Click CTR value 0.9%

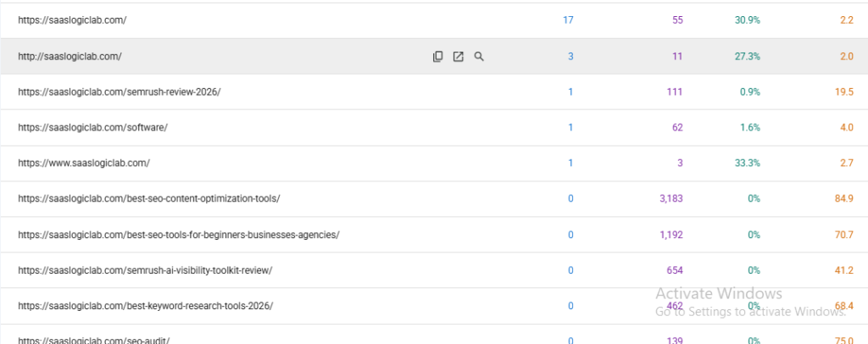tap(750, 92)
